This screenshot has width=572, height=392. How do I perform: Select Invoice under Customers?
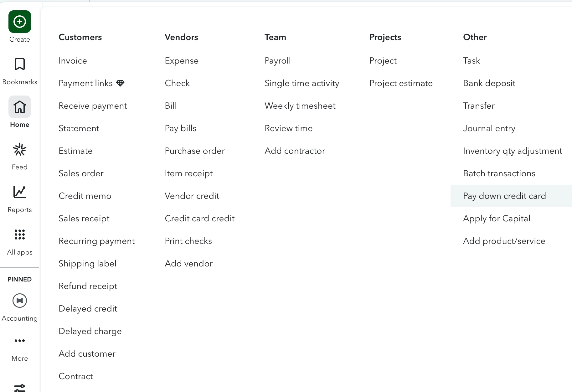pyautogui.click(x=73, y=61)
